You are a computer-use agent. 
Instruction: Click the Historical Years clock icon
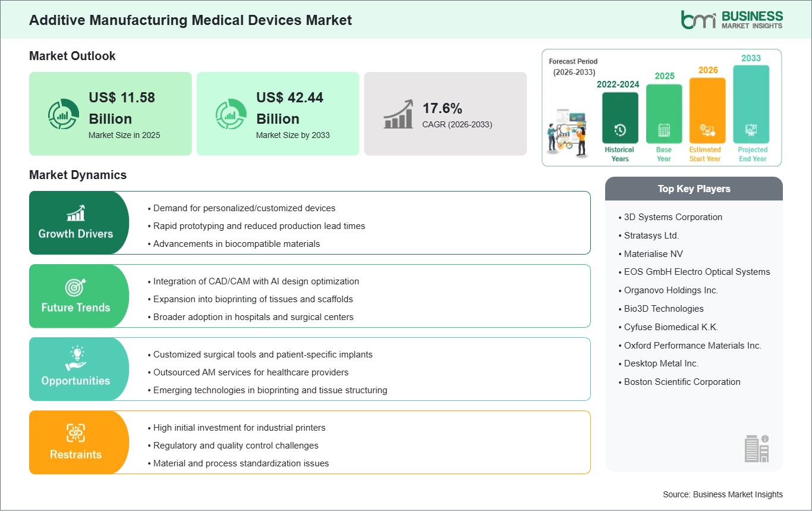[619, 130]
